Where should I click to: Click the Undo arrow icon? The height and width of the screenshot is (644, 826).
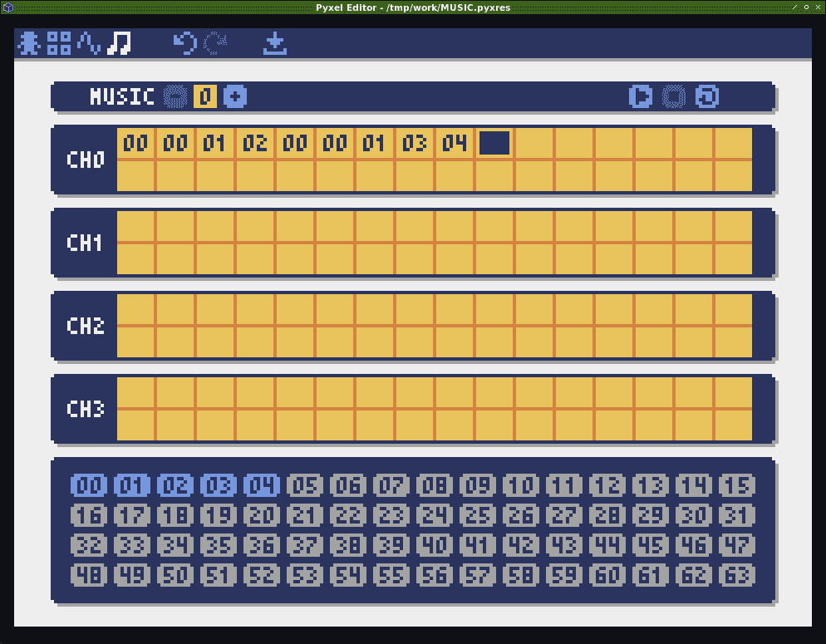(x=185, y=43)
